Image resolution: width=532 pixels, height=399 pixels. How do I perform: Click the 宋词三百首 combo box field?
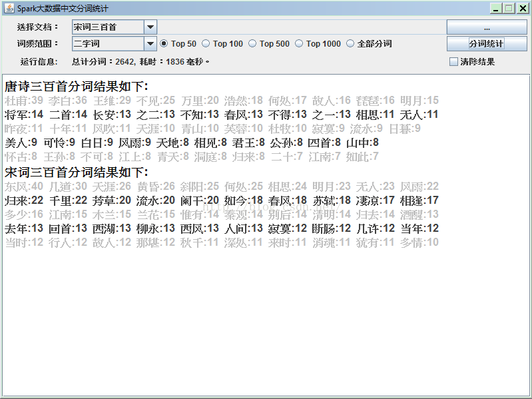point(108,27)
